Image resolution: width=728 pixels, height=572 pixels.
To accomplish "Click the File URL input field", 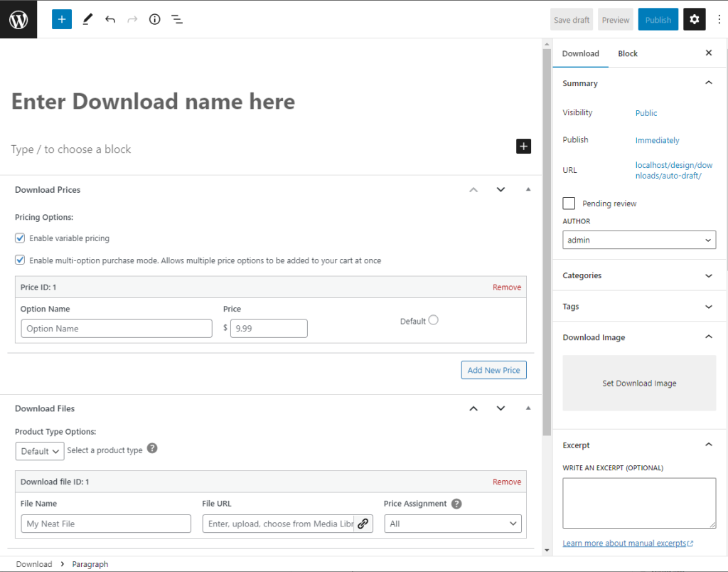I will pyautogui.click(x=279, y=524).
